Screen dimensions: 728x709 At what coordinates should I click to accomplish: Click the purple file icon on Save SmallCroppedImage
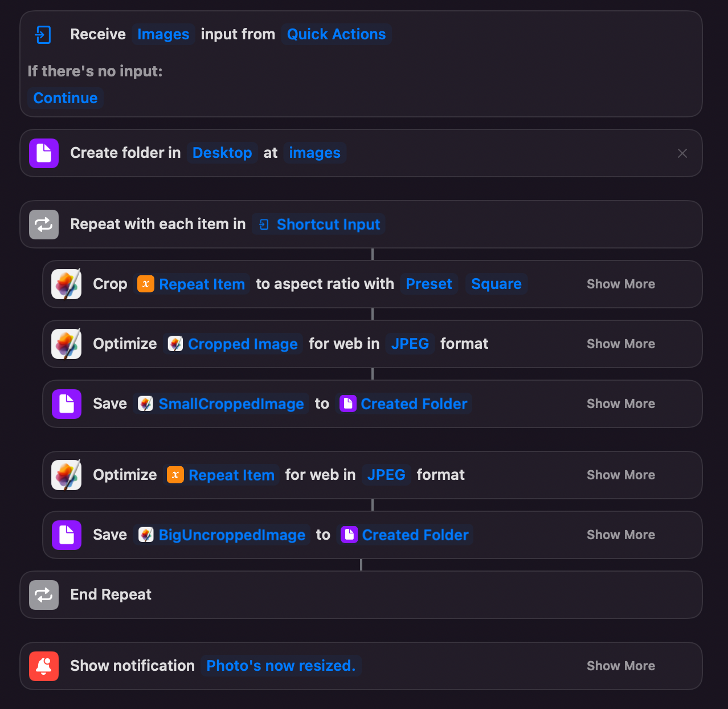coord(67,404)
